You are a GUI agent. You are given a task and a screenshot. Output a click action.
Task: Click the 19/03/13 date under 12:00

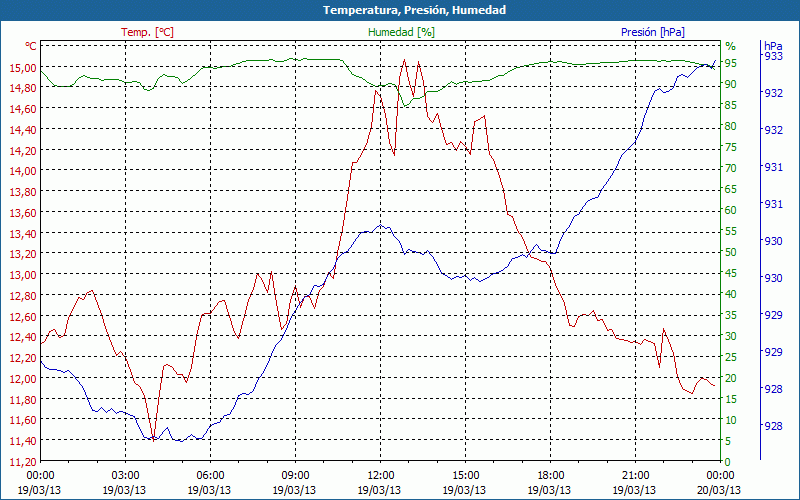379,490
